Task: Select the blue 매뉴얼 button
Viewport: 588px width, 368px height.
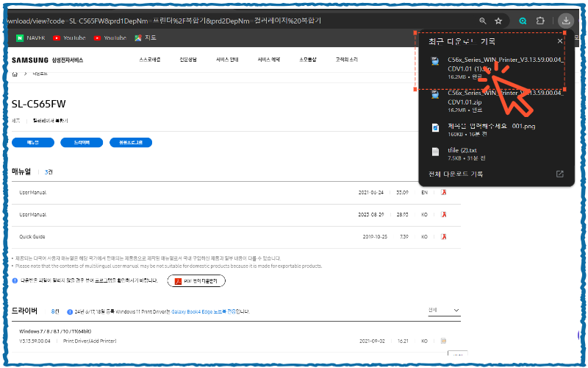Action: (x=33, y=142)
